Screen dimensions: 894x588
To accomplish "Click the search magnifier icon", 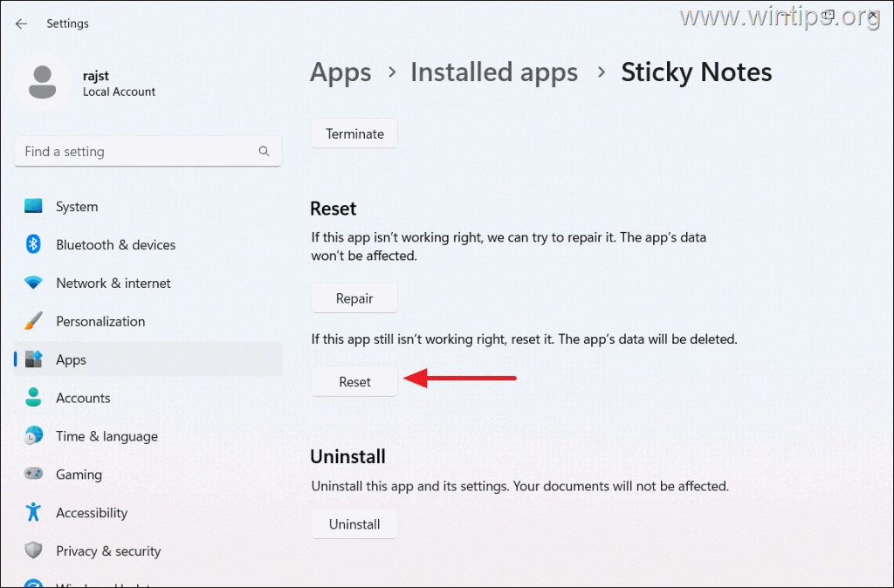I will (x=264, y=151).
